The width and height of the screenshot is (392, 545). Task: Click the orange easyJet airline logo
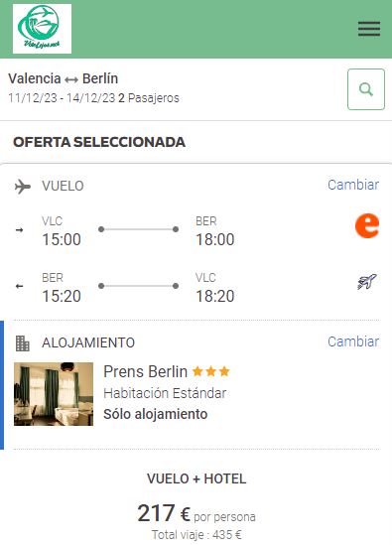(367, 226)
